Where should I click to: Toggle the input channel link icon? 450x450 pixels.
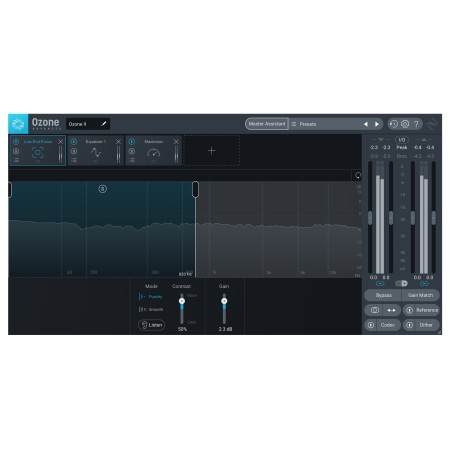(380, 284)
